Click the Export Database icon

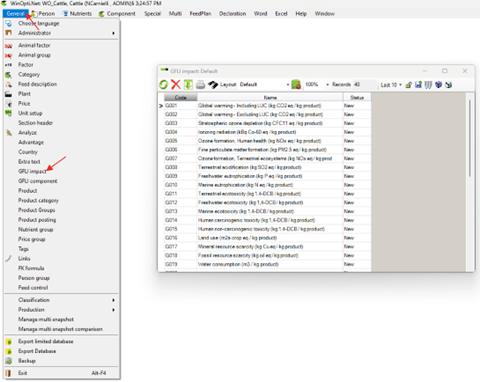point(9,351)
